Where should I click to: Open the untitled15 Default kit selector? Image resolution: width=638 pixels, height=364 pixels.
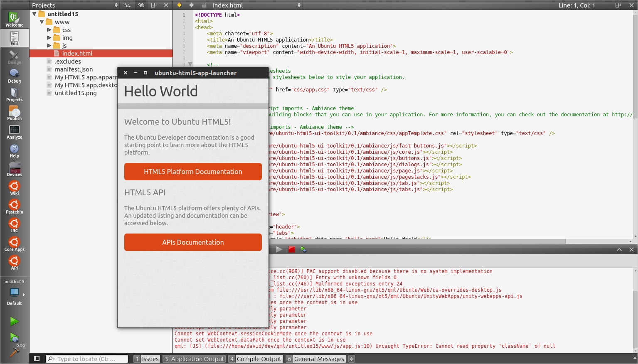coord(14,293)
